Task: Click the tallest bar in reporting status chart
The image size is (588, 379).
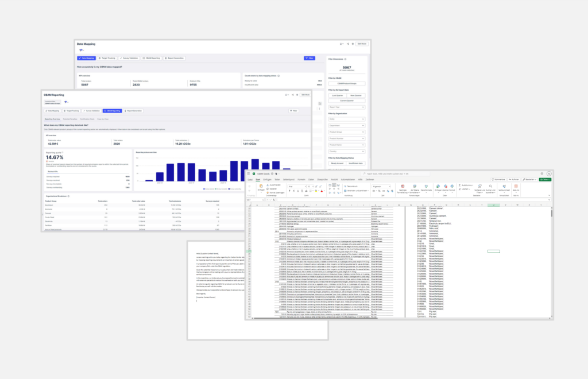Action: [x=255, y=170]
